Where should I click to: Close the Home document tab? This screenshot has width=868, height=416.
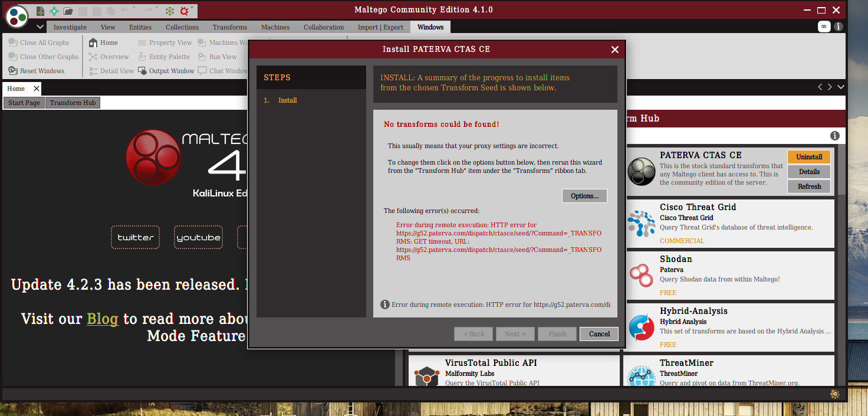pyautogui.click(x=37, y=89)
